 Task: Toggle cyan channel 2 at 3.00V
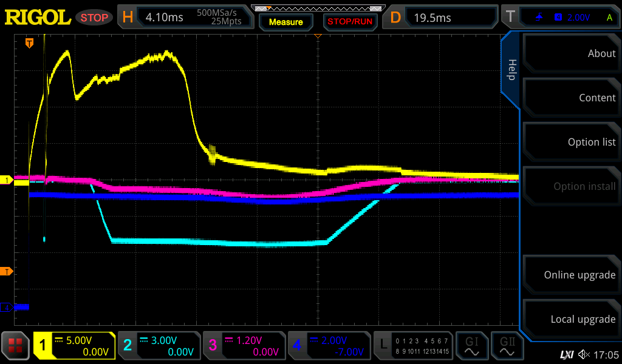click(x=159, y=346)
